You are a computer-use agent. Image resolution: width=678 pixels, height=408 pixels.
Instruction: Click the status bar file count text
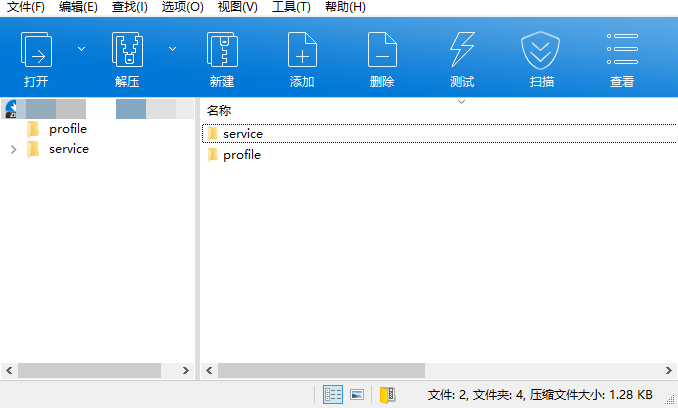pyautogui.click(x=540, y=395)
